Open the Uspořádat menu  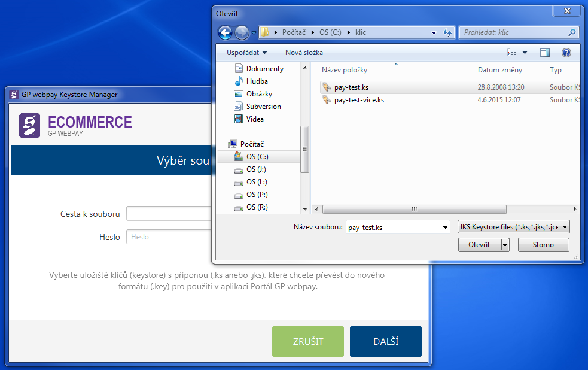click(x=246, y=53)
